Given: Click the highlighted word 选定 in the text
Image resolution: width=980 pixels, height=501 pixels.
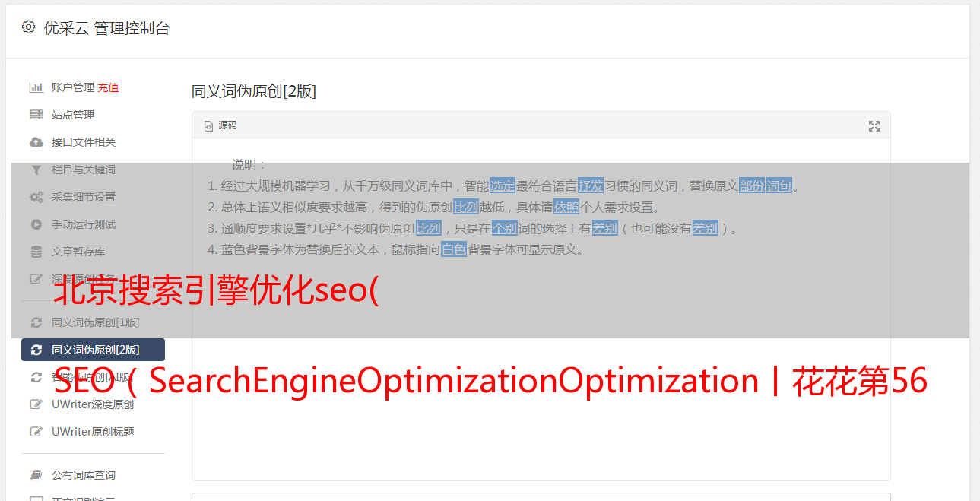Looking at the screenshot, I should point(503,185).
